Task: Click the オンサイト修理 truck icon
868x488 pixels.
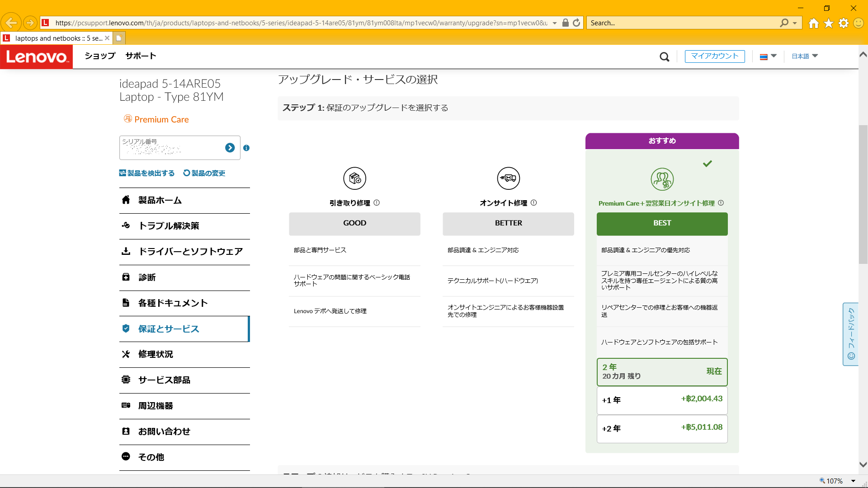Action: point(509,178)
